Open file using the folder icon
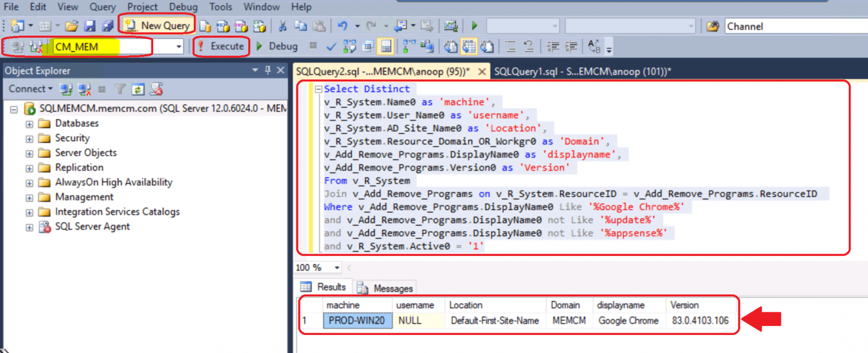This screenshot has height=353, width=868. point(71,26)
